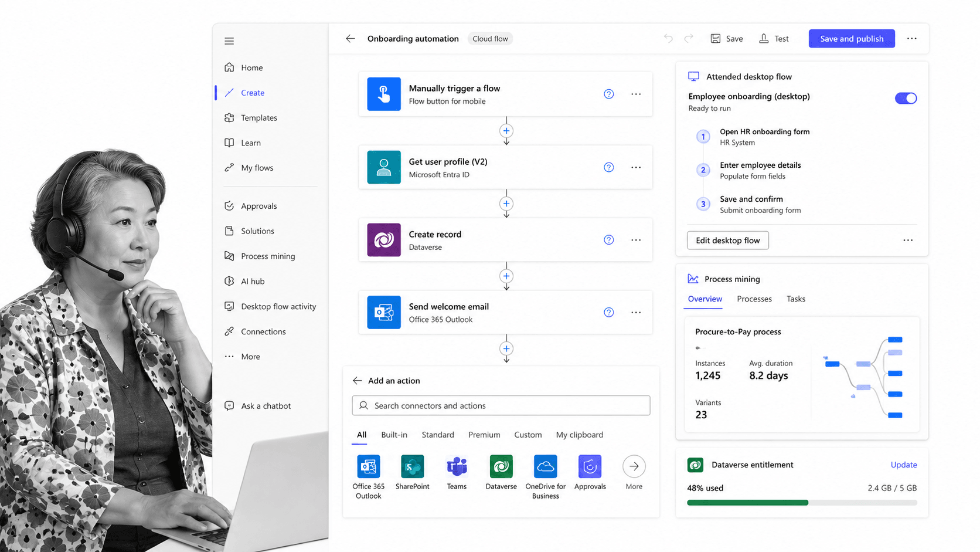Switch to Built-in tab
The image size is (980, 552).
[x=394, y=435]
